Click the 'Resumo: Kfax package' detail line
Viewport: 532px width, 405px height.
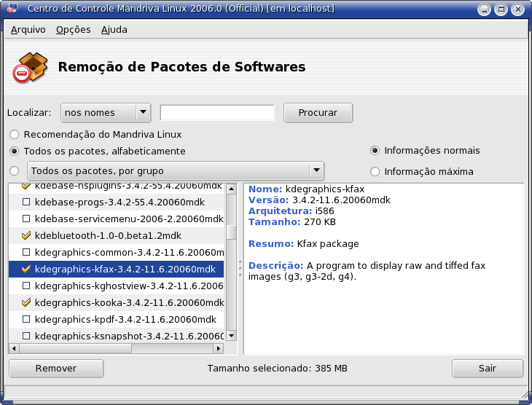click(x=303, y=244)
